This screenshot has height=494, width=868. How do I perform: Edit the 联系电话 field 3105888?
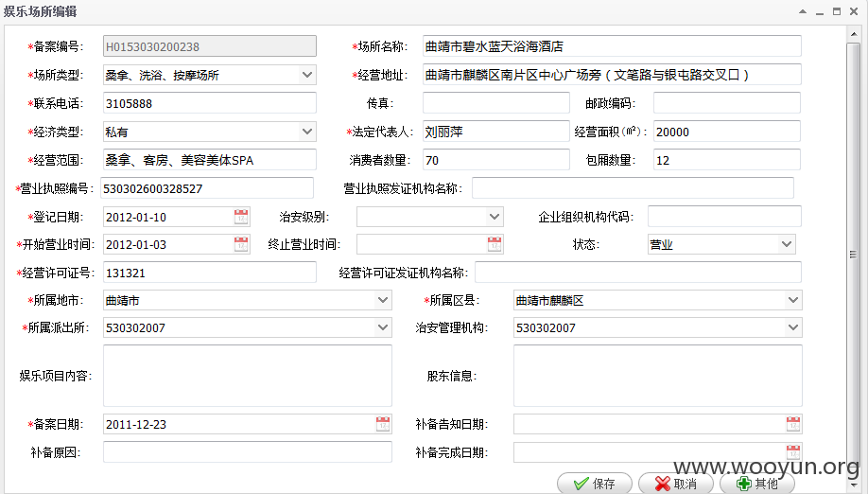click(x=210, y=103)
